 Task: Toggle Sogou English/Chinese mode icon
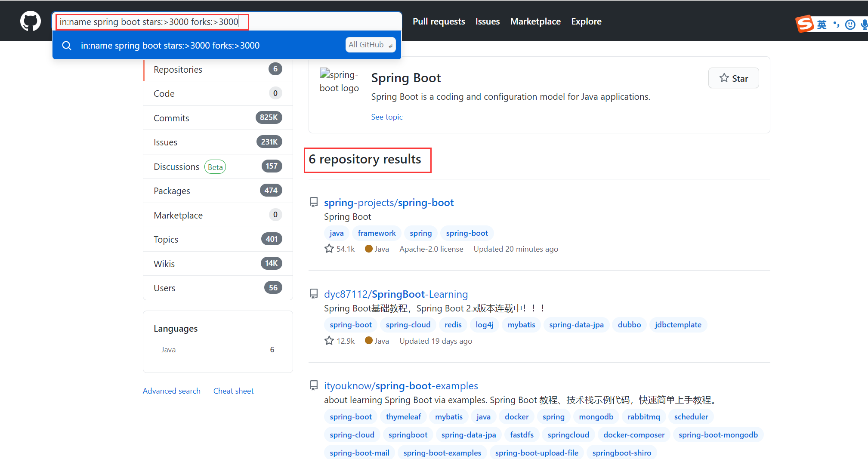[x=822, y=25]
